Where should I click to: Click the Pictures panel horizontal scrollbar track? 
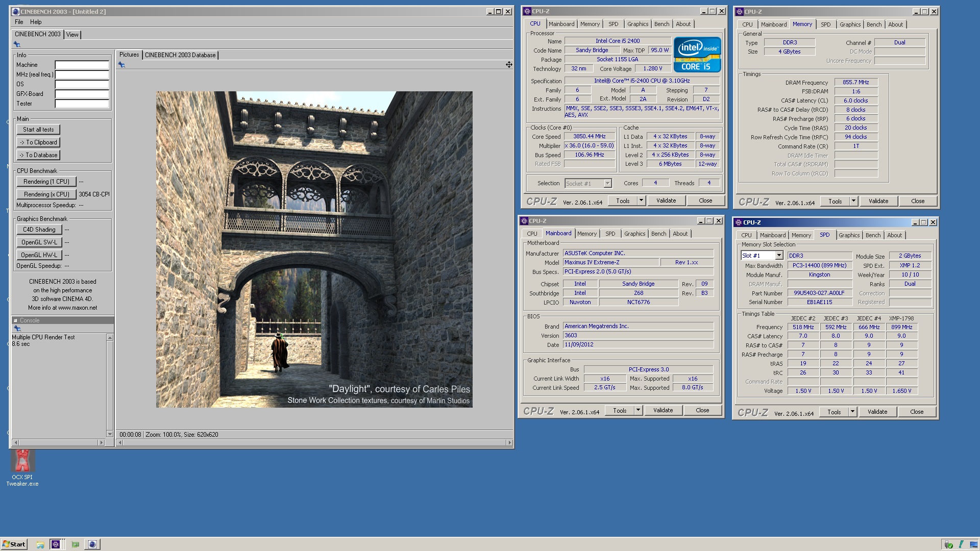(314, 442)
